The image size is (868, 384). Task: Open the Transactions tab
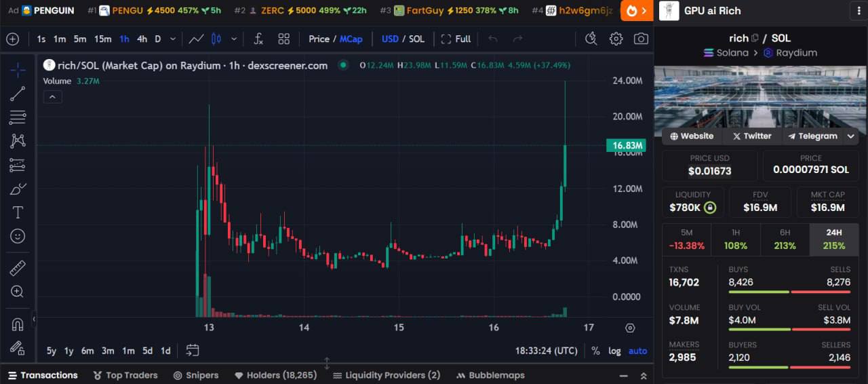[43, 375]
